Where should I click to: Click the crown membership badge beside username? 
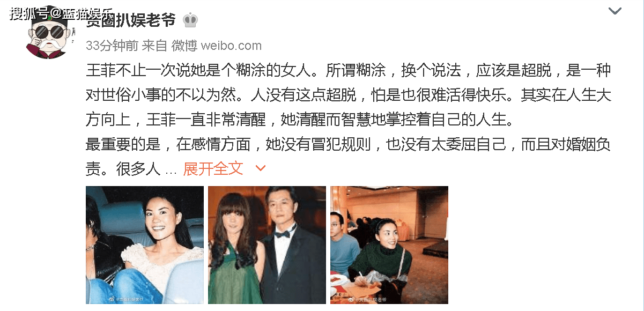tap(190, 20)
